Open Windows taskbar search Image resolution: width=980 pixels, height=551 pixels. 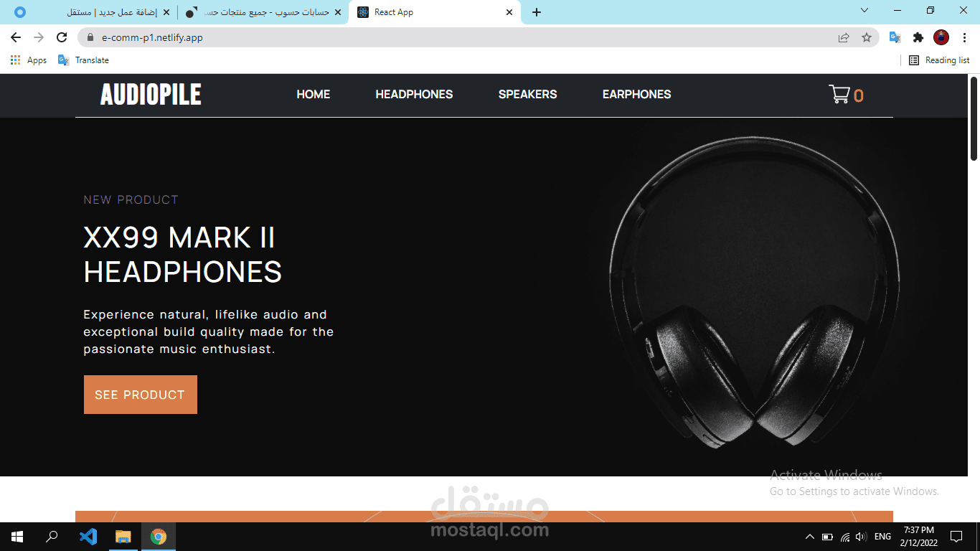point(52,537)
